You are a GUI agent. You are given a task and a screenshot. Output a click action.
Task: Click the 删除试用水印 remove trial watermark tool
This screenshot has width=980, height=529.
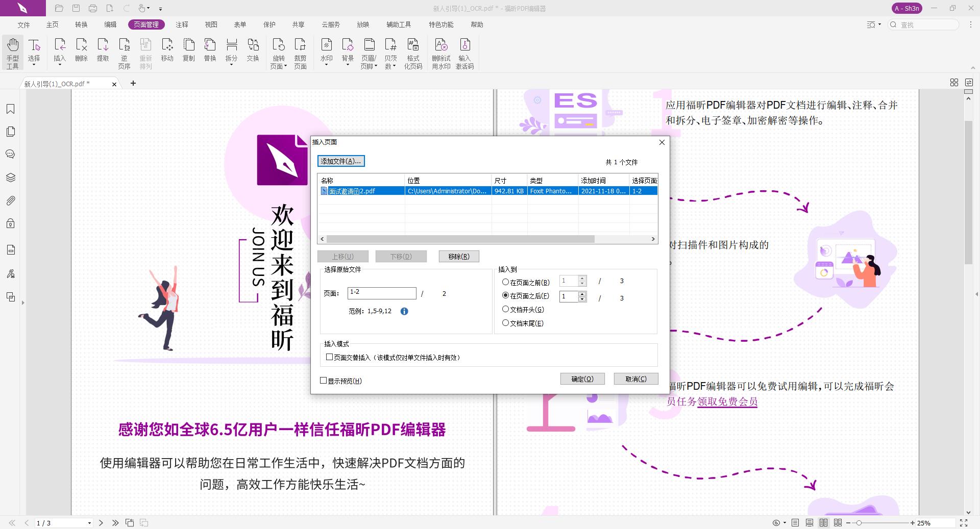tap(441, 54)
